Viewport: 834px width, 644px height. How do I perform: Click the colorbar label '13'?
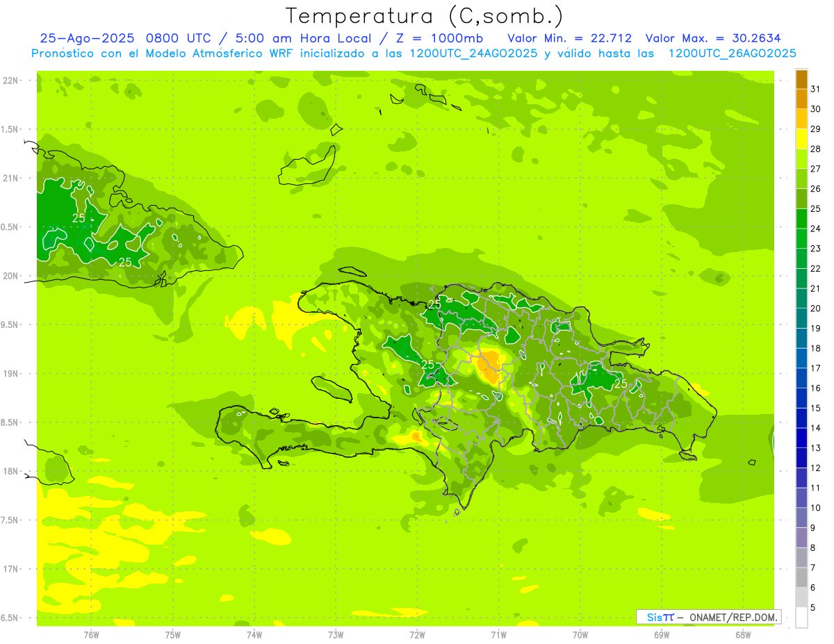815,448
